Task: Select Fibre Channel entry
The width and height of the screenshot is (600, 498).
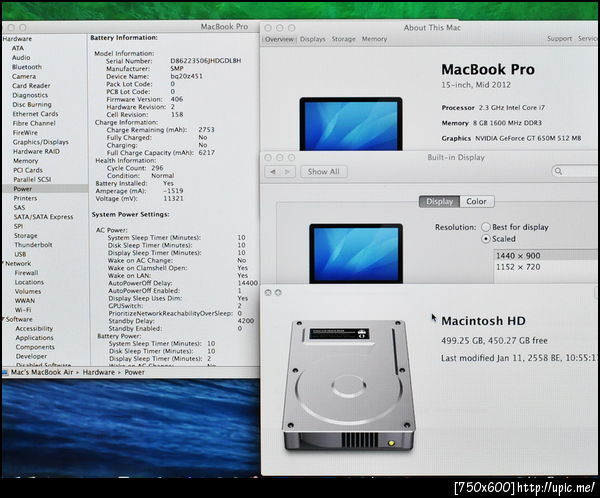Action: click(x=34, y=123)
